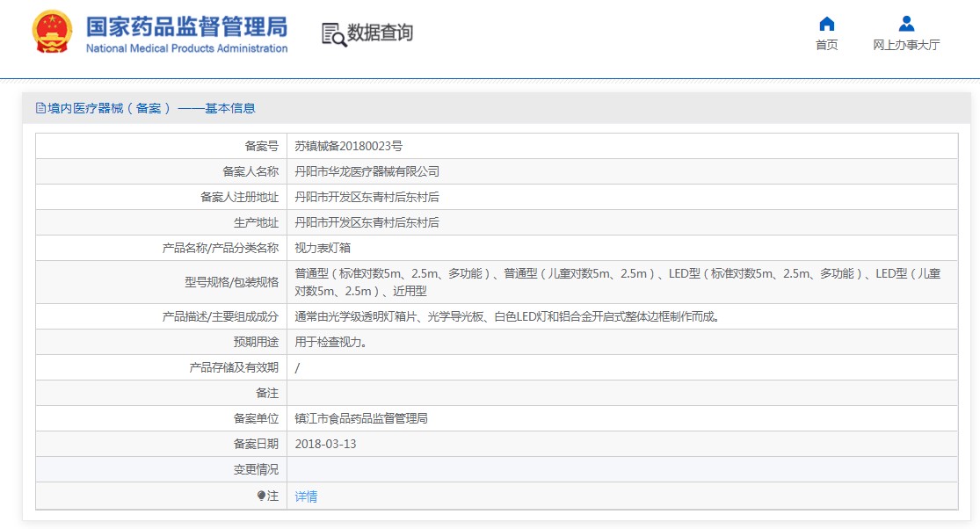This screenshot has width=980, height=529.
Task: Select the value 苏镇械备20180023号
Action: pos(349,146)
